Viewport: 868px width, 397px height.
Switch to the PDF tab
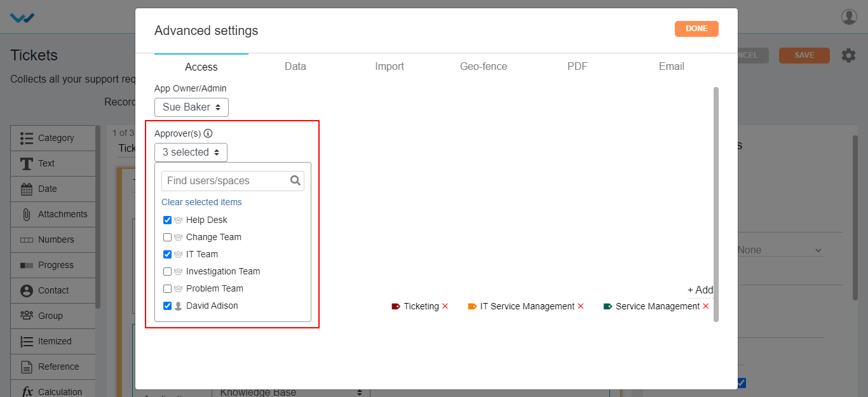(x=578, y=66)
